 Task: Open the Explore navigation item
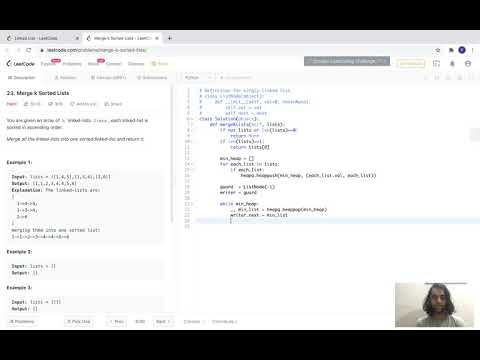(x=48, y=64)
